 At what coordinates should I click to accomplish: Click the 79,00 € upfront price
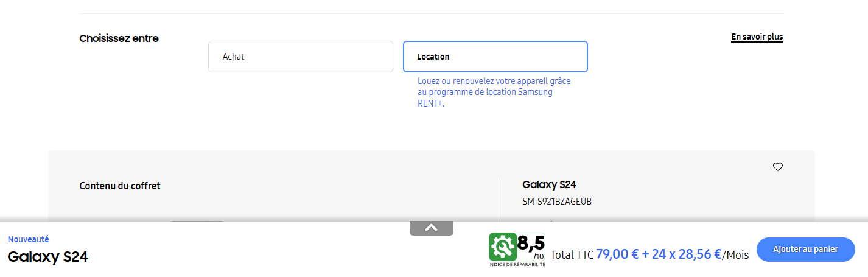(617, 254)
